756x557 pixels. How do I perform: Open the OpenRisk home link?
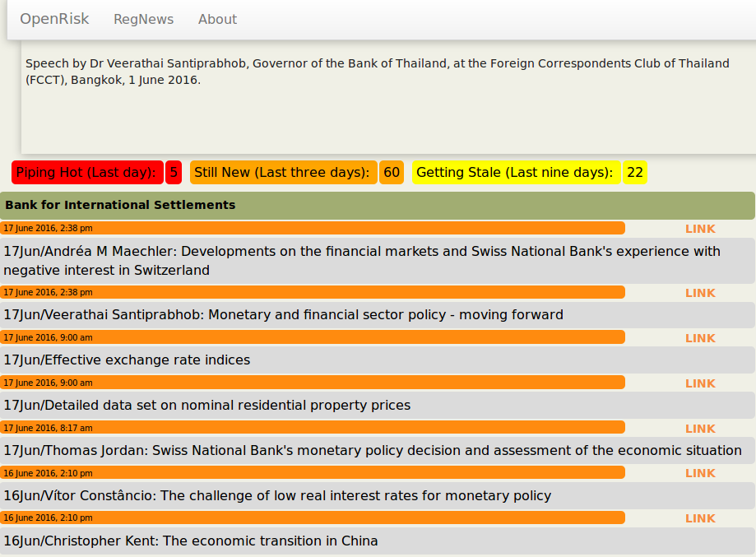point(54,19)
